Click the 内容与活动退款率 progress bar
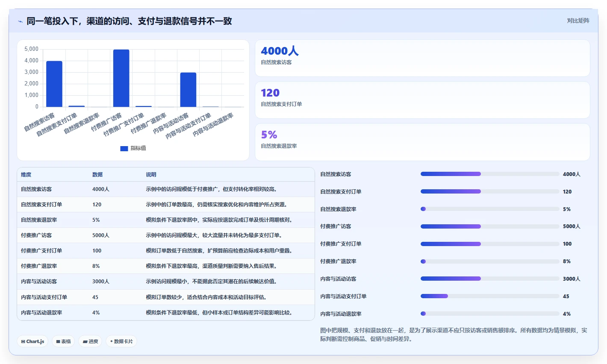 pyautogui.click(x=490, y=314)
